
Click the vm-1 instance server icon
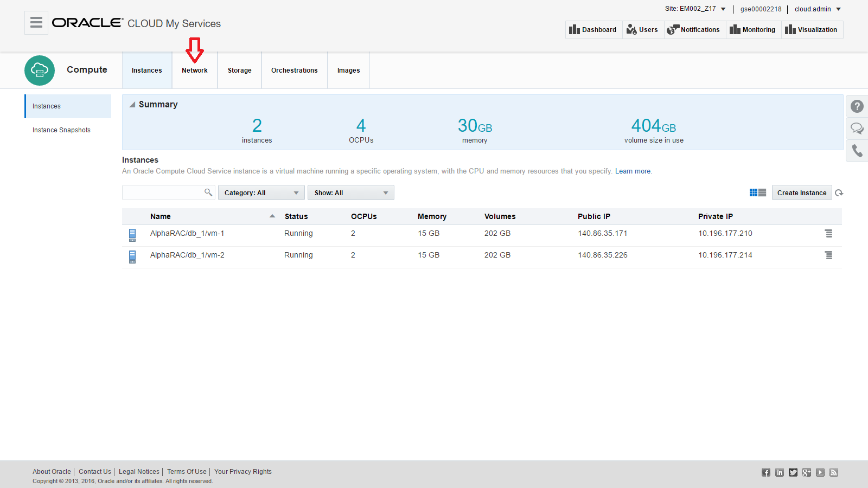(x=132, y=235)
